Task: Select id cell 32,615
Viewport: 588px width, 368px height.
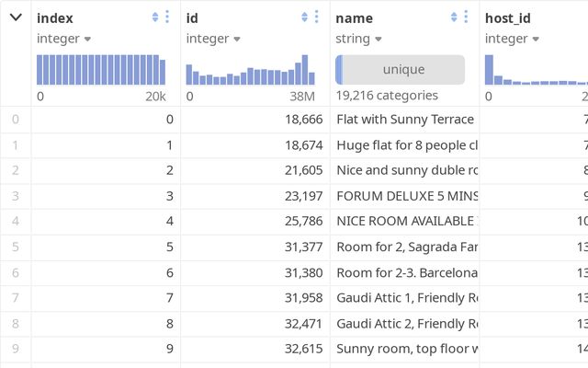Action: click(x=255, y=350)
